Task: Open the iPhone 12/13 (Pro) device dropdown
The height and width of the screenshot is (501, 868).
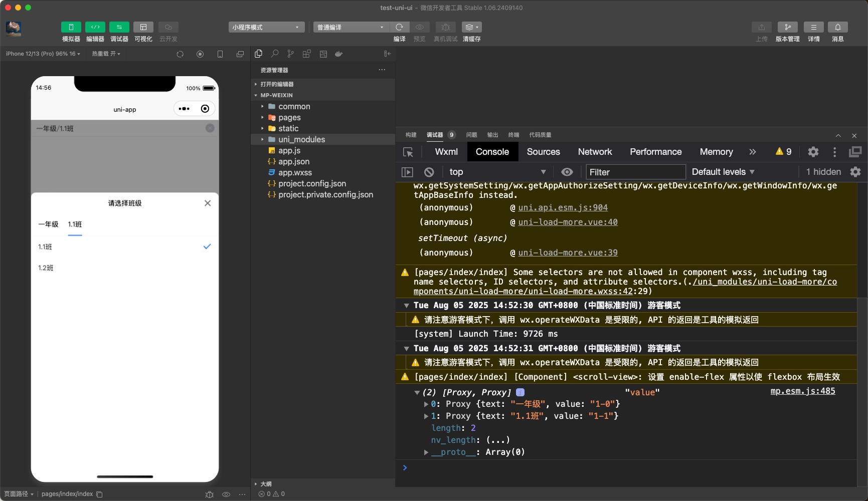Action: point(43,54)
